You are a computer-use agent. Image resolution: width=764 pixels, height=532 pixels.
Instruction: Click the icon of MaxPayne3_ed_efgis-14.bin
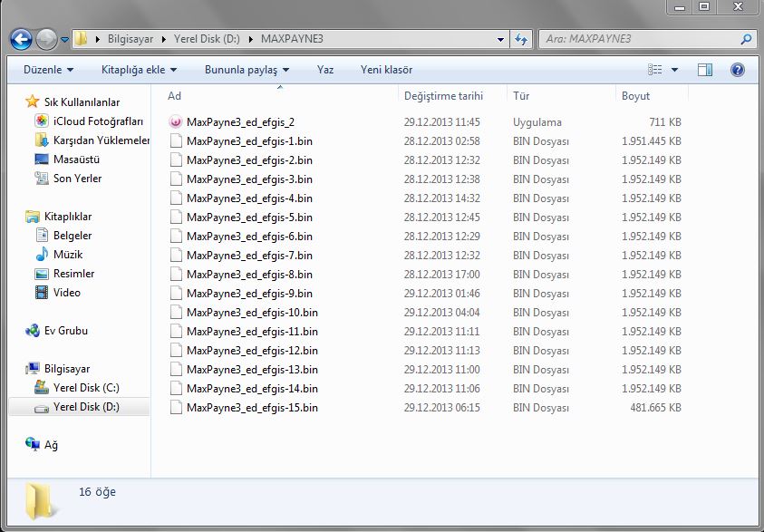coord(176,388)
